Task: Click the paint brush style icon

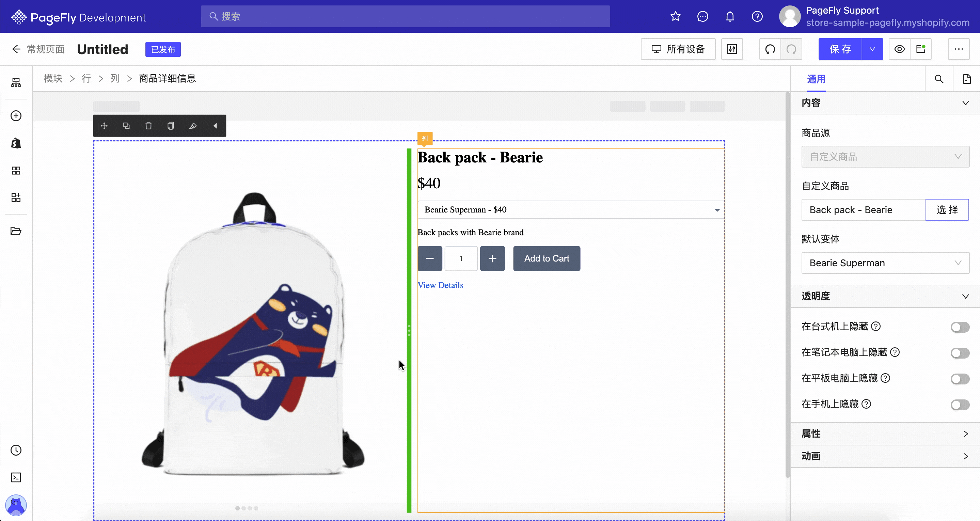Action: tap(193, 126)
